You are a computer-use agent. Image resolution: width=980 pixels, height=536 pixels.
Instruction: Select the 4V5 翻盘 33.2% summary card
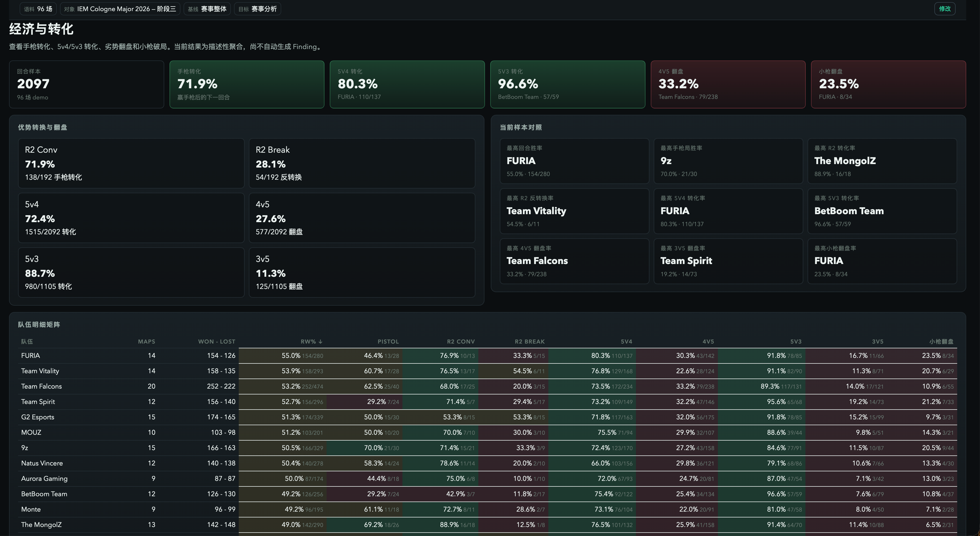coord(728,84)
